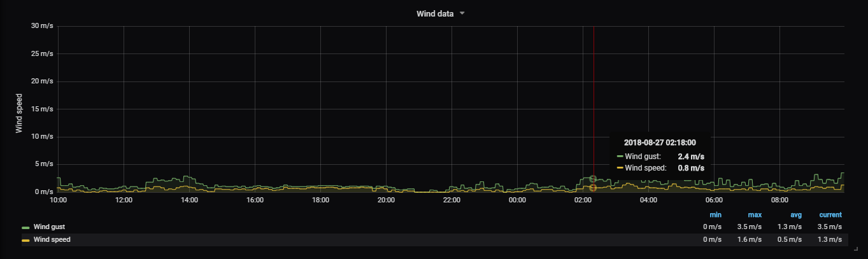Sort legend by min column
This screenshot has height=259, width=868.
coord(715,215)
